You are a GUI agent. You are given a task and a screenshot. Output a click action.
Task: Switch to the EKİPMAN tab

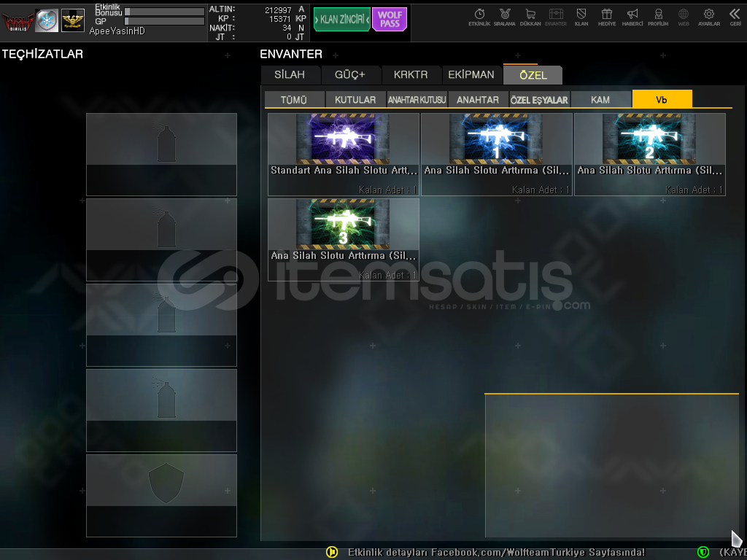tap(471, 75)
